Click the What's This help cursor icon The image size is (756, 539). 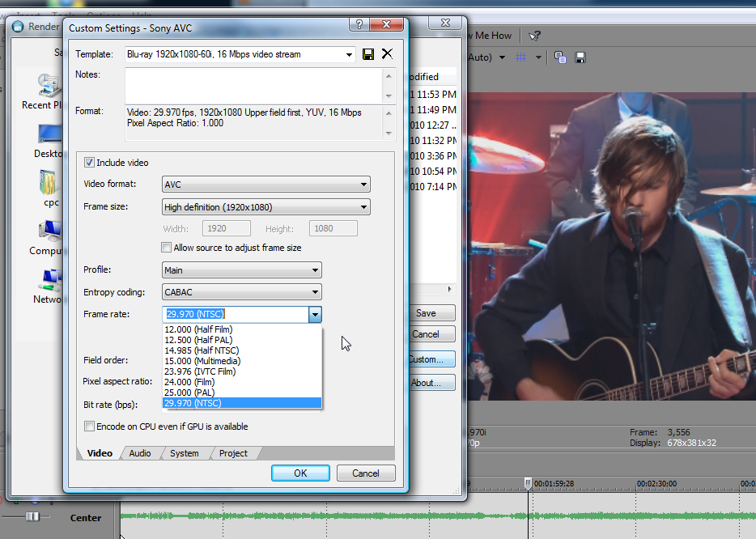(x=534, y=36)
